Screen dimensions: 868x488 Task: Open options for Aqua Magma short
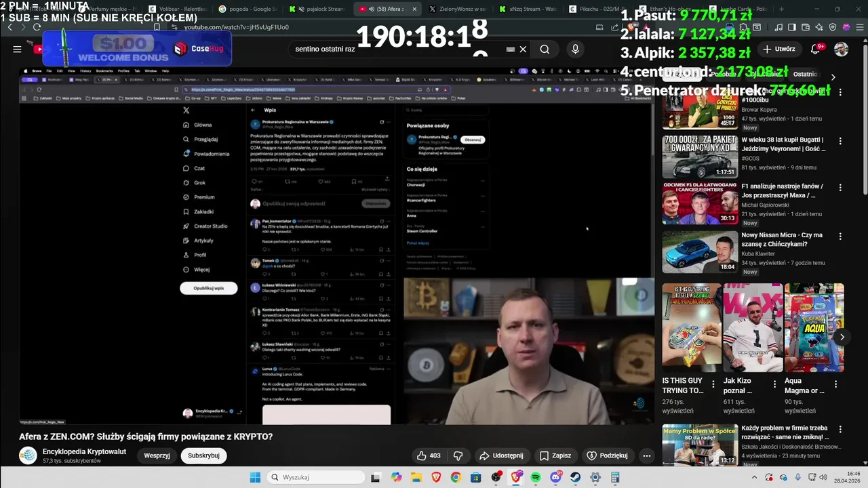[835, 384]
